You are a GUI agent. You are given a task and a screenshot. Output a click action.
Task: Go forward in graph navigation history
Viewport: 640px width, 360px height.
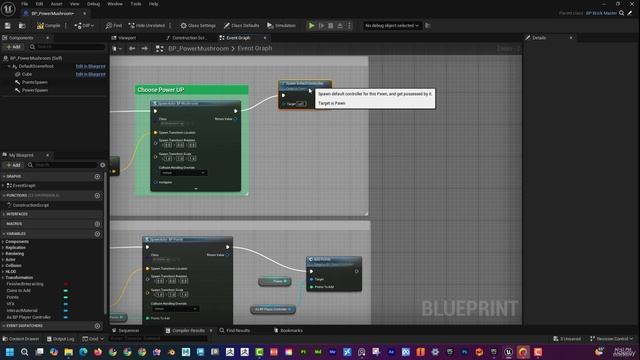pos(144,49)
